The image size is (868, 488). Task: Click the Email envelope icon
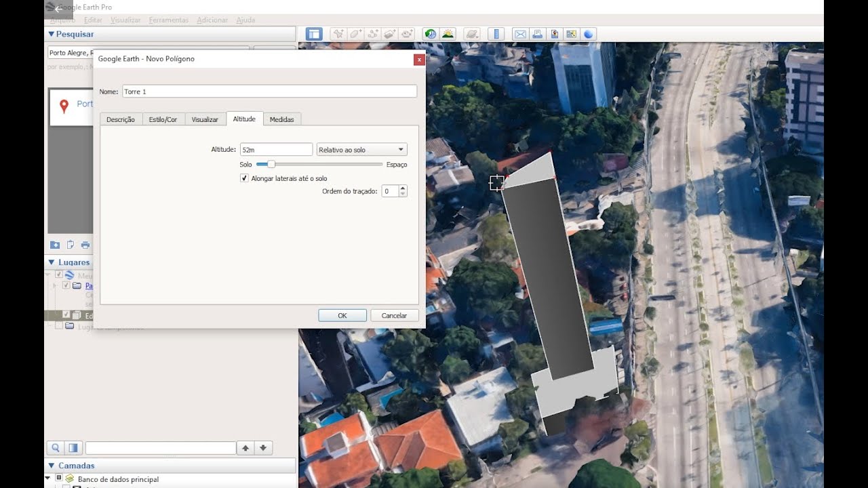tap(520, 34)
